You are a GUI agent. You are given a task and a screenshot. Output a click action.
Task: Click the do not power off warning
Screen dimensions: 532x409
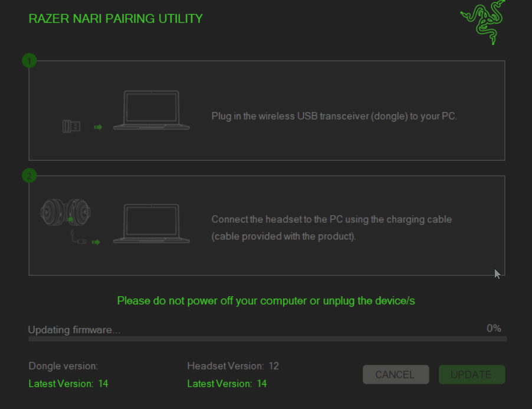pos(266,301)
